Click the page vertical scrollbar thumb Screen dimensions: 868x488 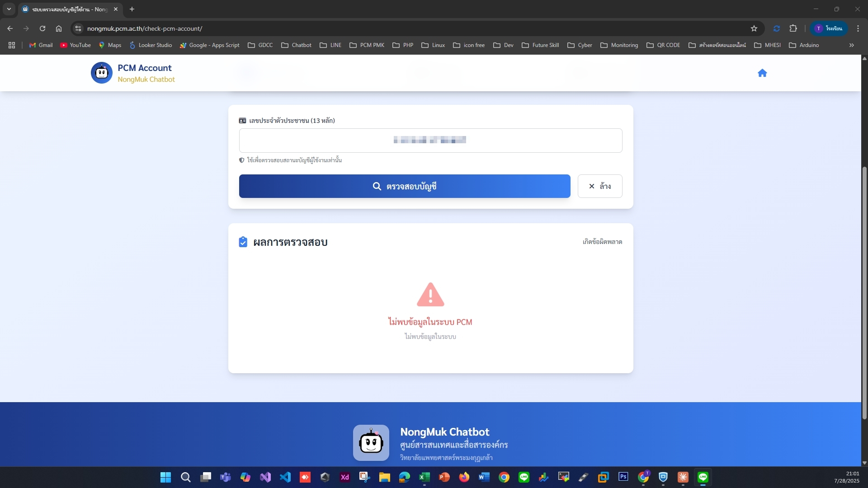(864, 294)
